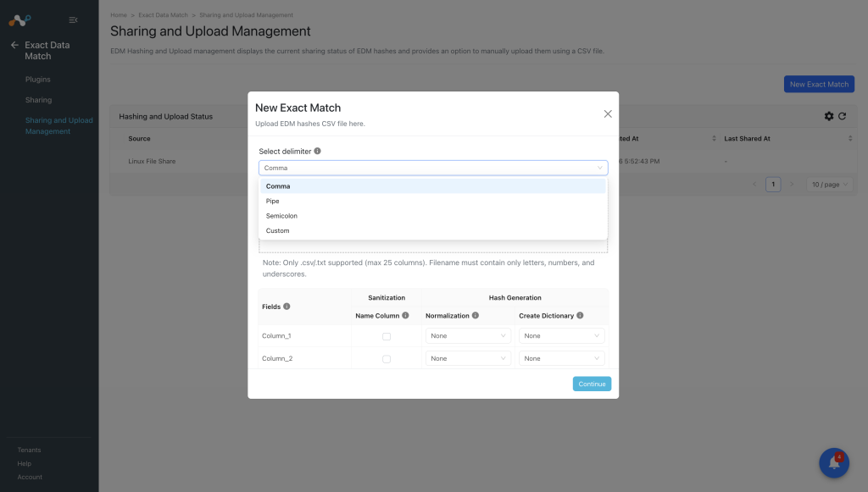Go to Home breadcrumb
868x492 pixels.
[x=119, y=15]
